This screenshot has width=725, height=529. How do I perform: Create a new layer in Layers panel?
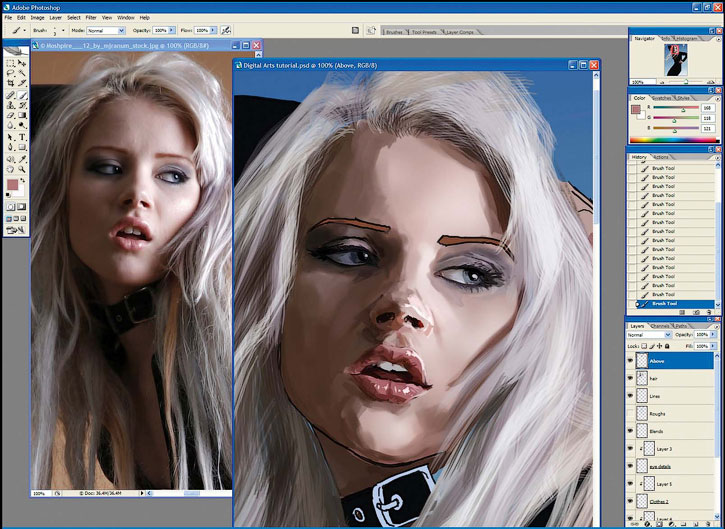697,524
